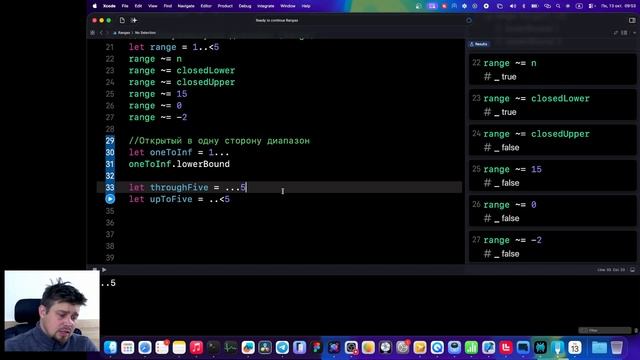This screenshot has height=360, width=640.
Task: Click result card 'range ~= closedLower'
Action: (x=553, y=105)
